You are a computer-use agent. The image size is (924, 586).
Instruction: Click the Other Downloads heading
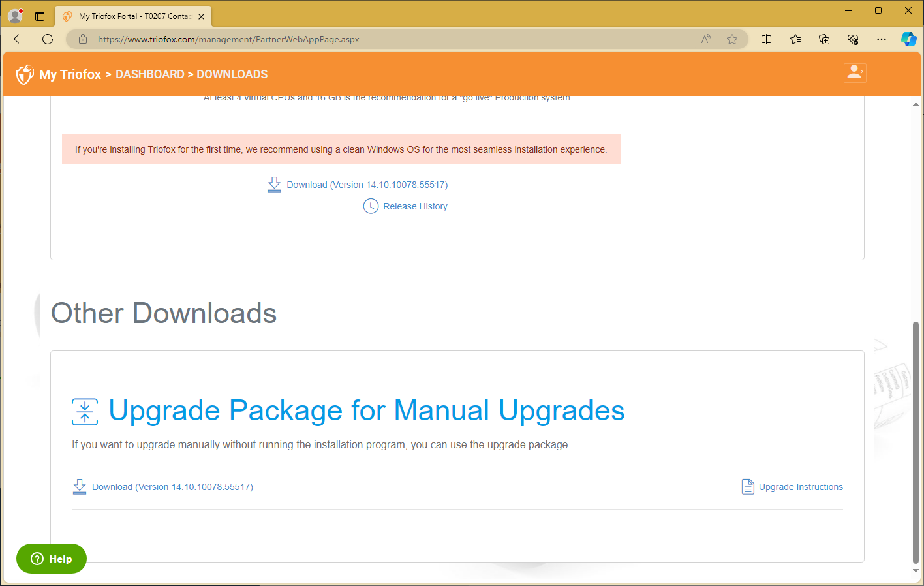(x=164, y=313)
